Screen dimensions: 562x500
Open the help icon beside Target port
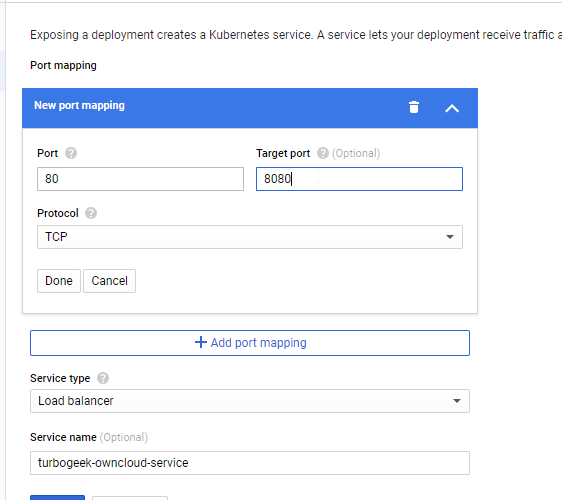pos(323,153)
